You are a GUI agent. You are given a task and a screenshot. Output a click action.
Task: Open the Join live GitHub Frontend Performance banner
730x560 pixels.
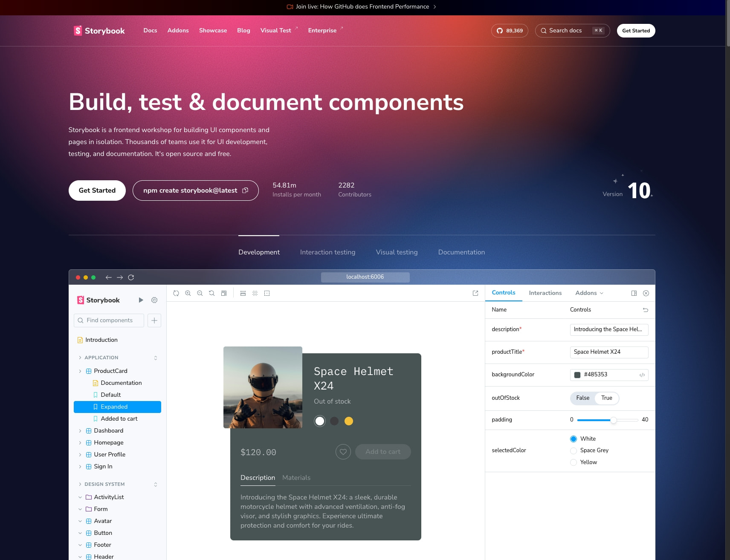click(x=362, y=7)
